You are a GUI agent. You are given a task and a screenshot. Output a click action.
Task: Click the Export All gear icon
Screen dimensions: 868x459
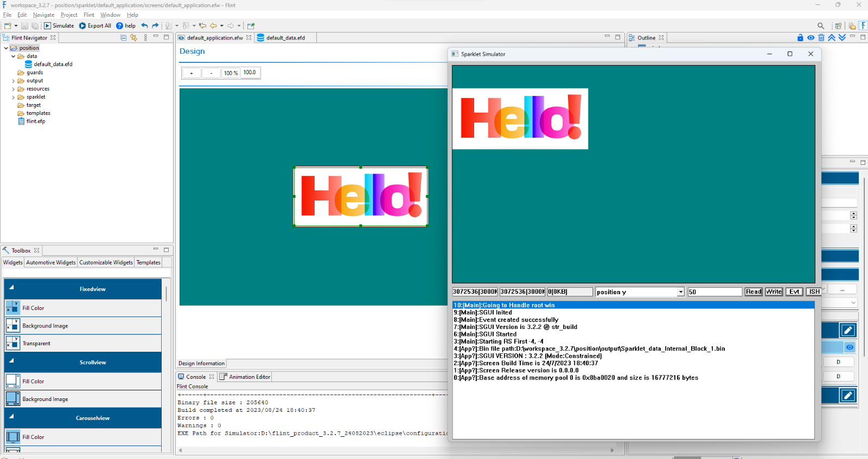(x=82, y=25)
